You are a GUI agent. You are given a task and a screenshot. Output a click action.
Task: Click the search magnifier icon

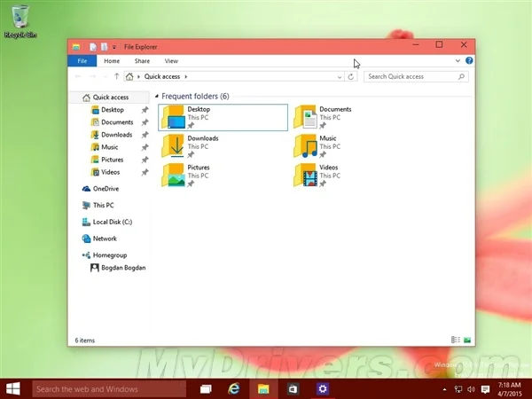(461, 76)
